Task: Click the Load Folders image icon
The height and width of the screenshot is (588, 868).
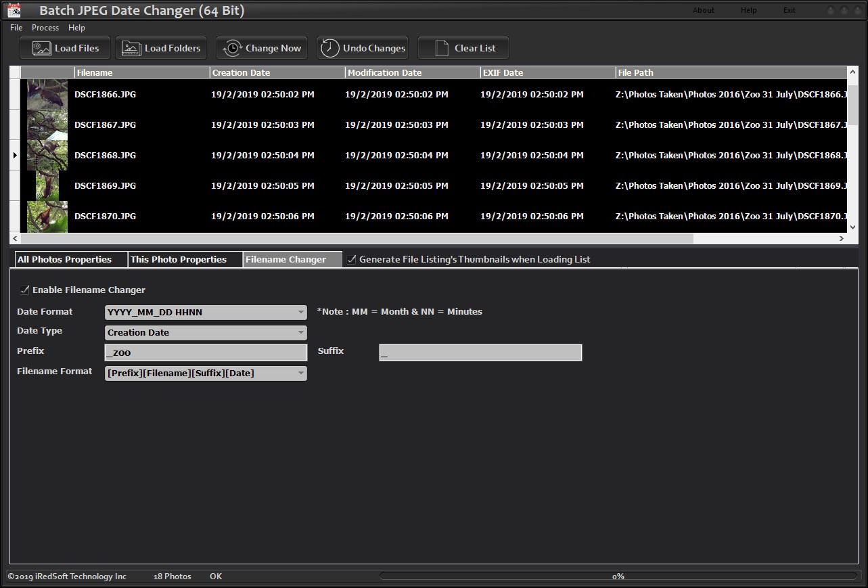Action: [132, 48]
